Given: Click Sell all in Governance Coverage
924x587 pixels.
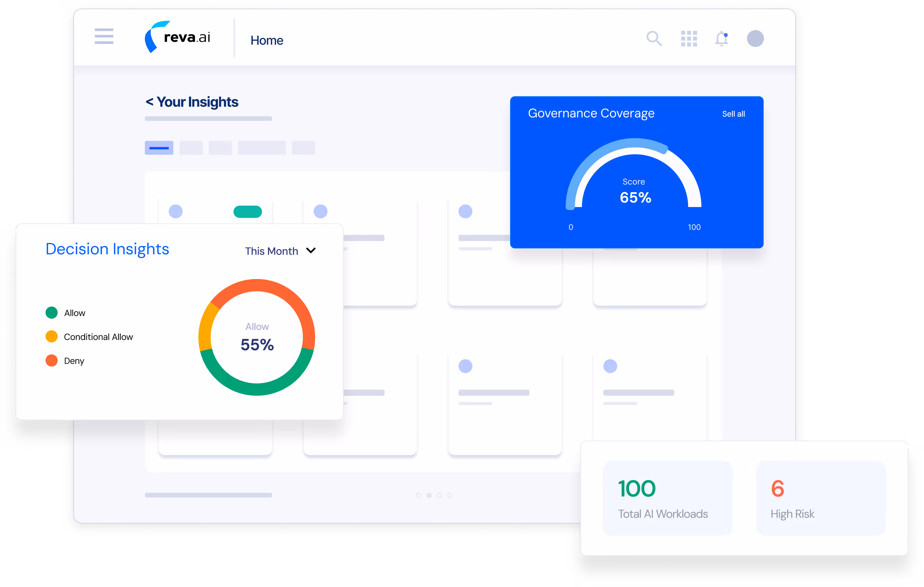Looking at the screenshot, I should (x=733, y=114).
